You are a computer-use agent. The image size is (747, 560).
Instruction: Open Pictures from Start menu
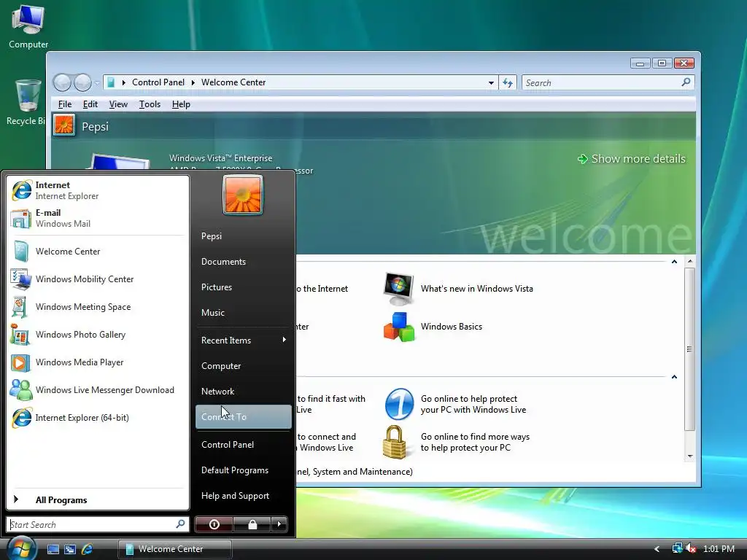click(x=244, y=287)
